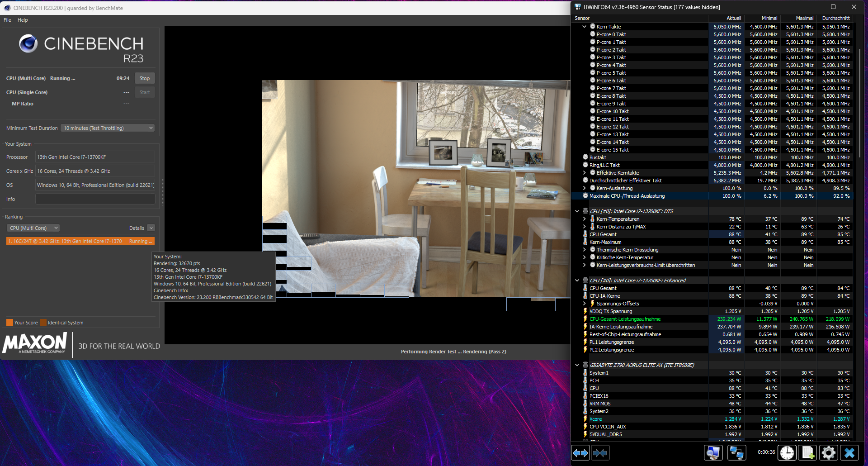Screen dimensions: 868x466
Task: Close sensors with the blue X icon
Action: 850,452
